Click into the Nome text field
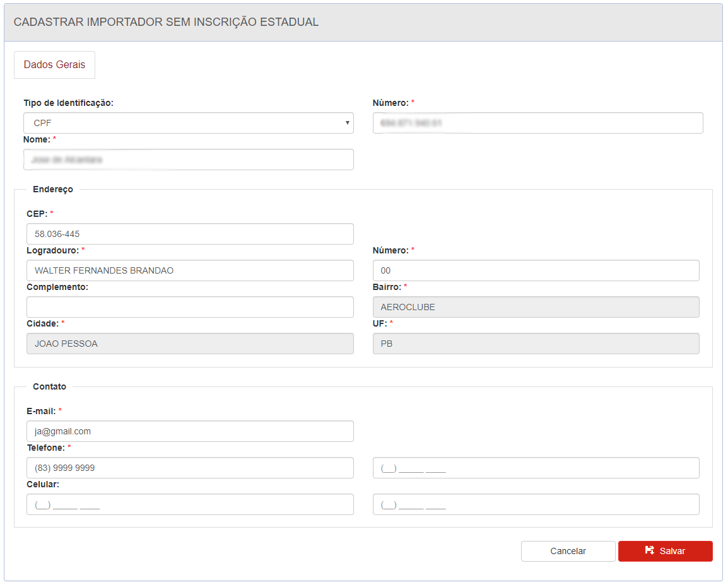728x585 pixels. [189, 159]
